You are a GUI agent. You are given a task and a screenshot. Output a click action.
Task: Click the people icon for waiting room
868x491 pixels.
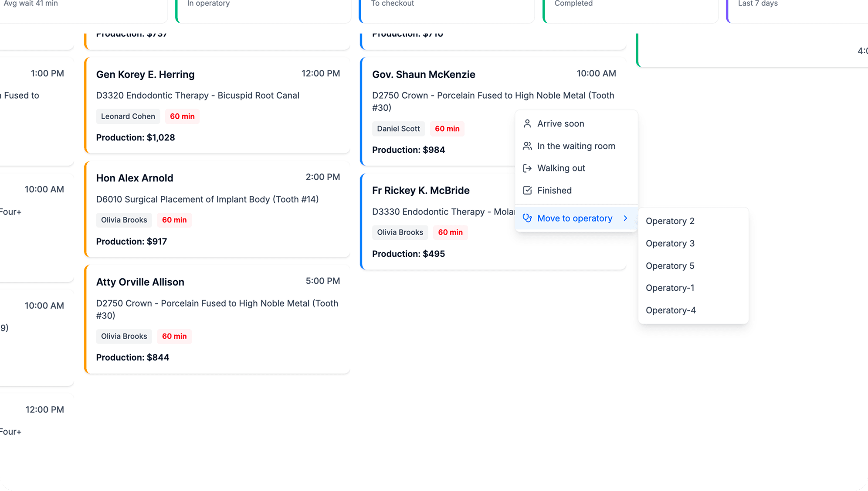(527, 146)
